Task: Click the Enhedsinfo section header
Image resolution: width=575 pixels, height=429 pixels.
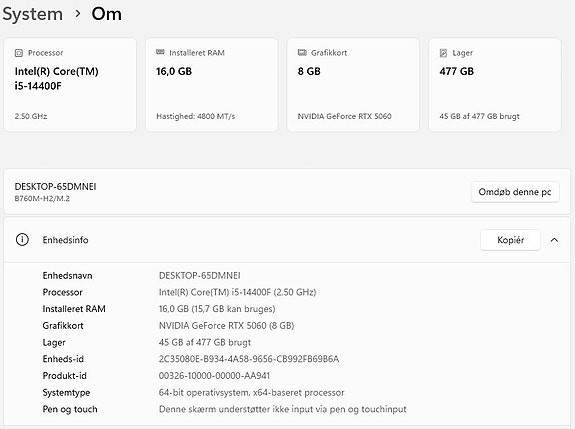Action: [x=287, y=240]
